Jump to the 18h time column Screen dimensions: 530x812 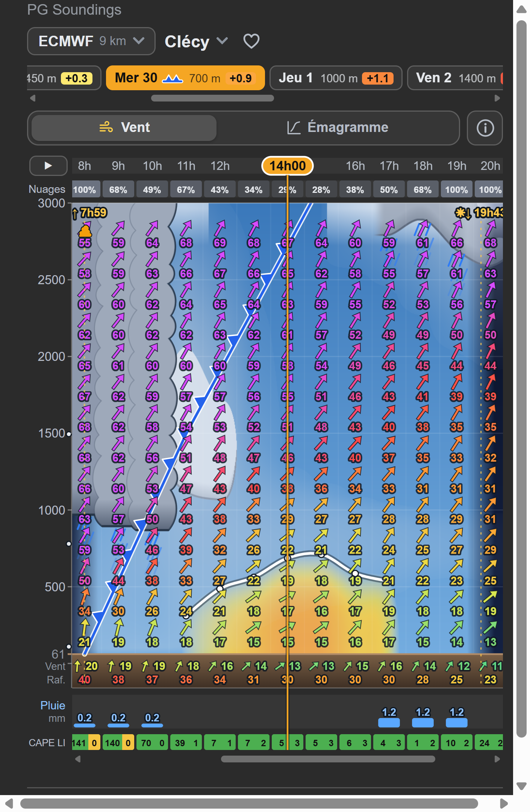click(423, 166)
